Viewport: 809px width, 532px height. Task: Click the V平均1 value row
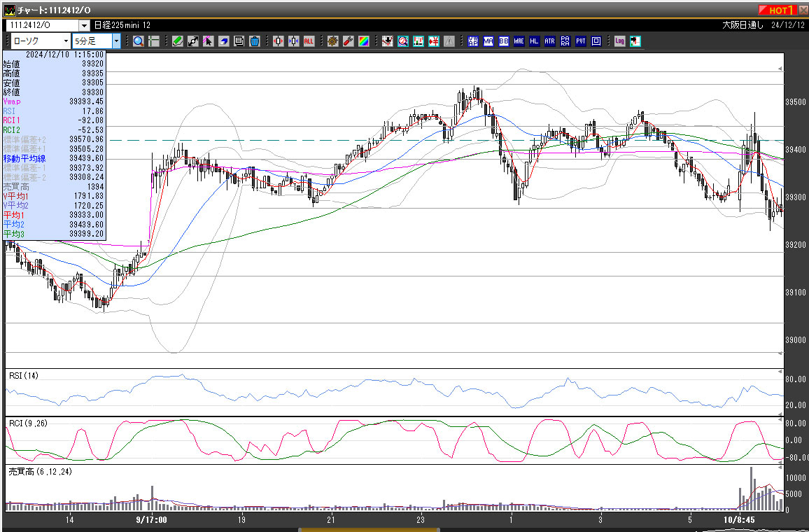54,196
